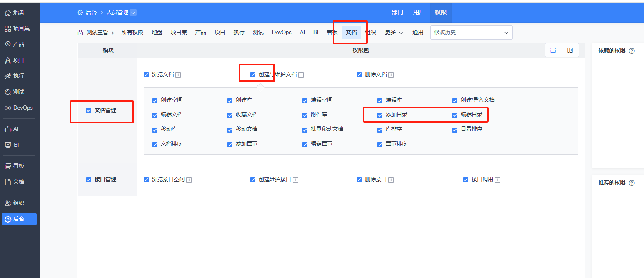Image resolution: width=644 pixels, height=278 pixels.
Task: Toggle 文档管理 module checkbox
Action: pyautogui.click(x=89, y=110)
